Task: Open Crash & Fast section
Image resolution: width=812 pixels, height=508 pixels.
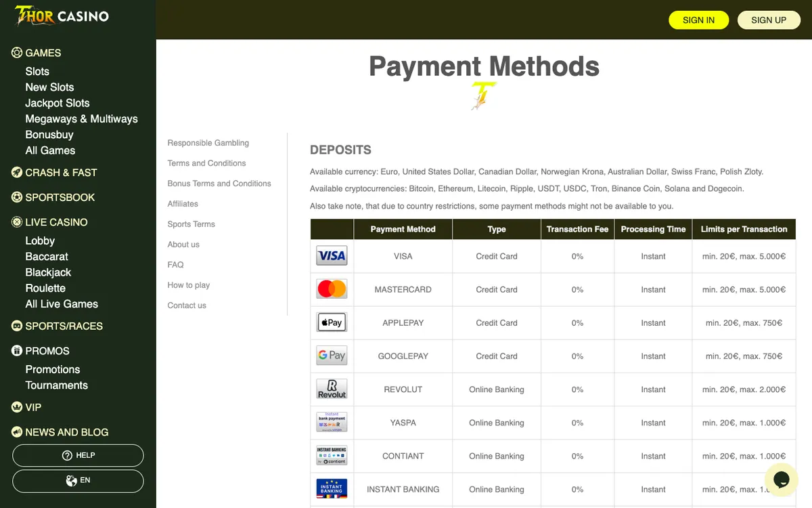Action: coord(61,173)
